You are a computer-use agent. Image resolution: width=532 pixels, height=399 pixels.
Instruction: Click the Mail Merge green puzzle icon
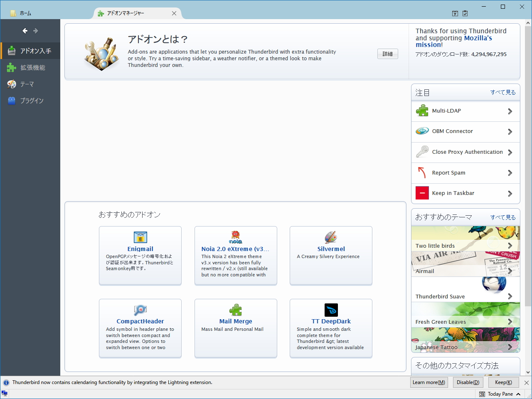click(x=236, y=310)
